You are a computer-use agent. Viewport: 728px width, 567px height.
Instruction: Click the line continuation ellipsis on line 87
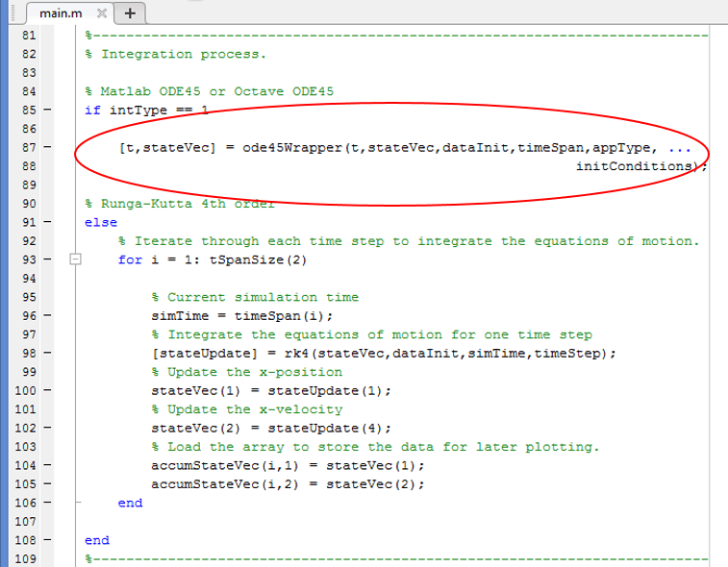tap(679, 148)
